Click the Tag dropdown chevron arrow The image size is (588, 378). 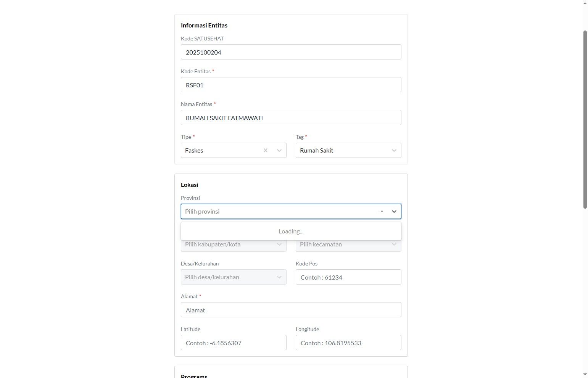click(394, 150)
